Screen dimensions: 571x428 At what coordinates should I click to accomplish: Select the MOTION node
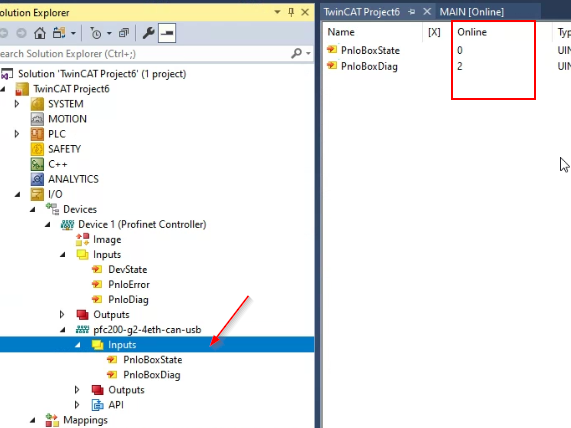pos(67,119)
